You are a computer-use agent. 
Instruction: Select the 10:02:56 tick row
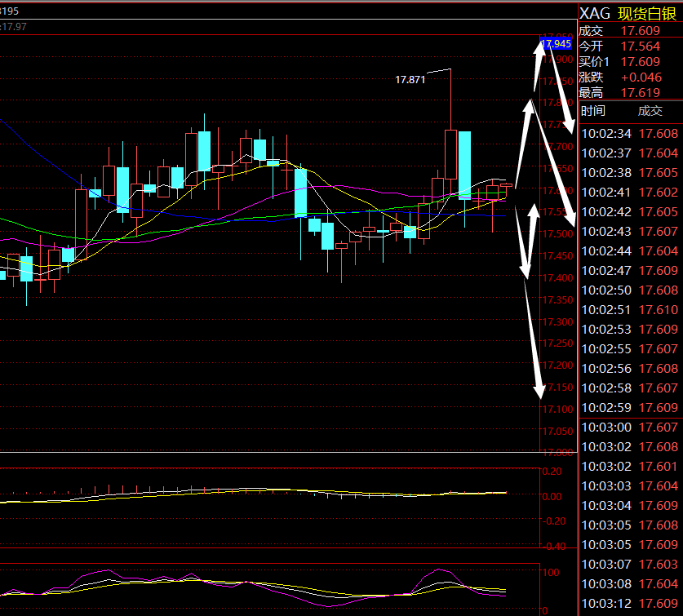[630, 369]
